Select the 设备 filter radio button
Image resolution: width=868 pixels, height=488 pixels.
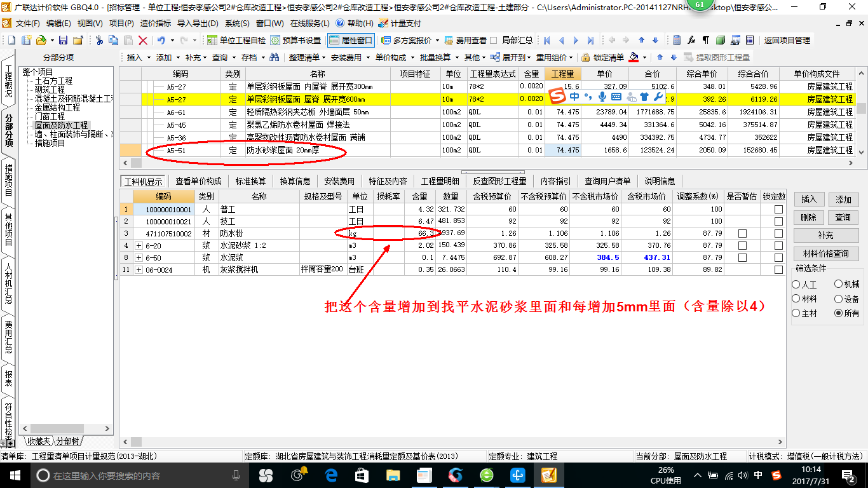pyautogui.click(x=839, y=299)
